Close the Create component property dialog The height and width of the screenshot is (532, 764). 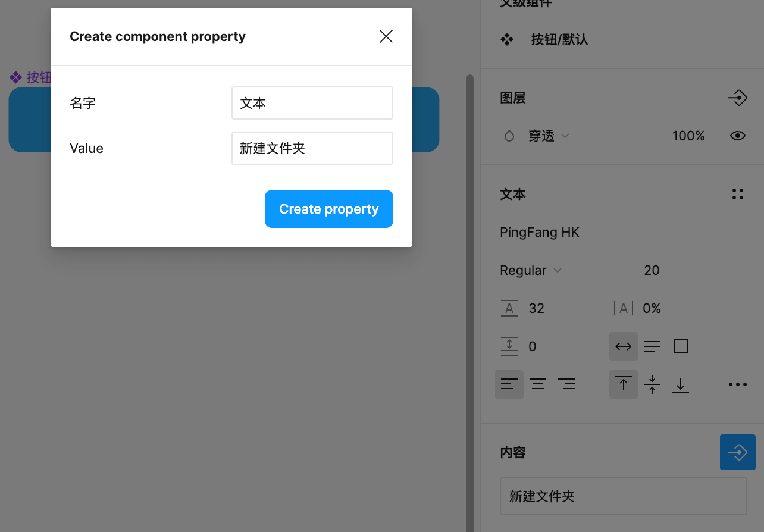coord(386,37)
